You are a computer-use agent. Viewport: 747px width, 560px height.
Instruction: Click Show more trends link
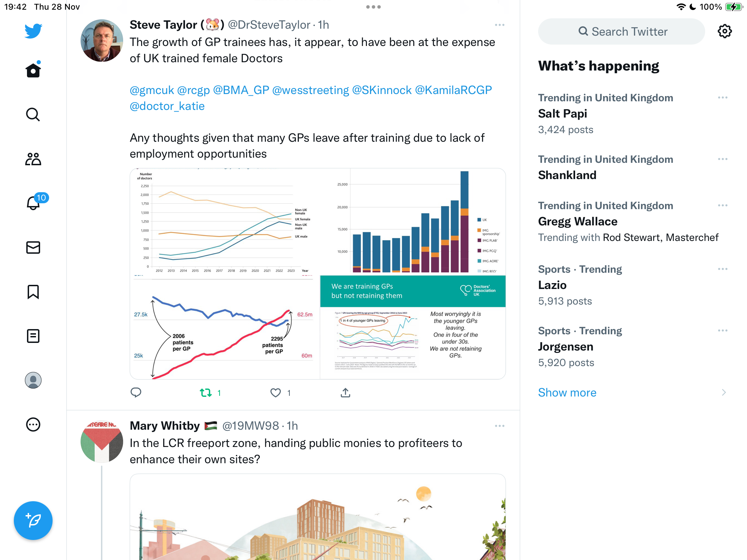pos(567,393)
